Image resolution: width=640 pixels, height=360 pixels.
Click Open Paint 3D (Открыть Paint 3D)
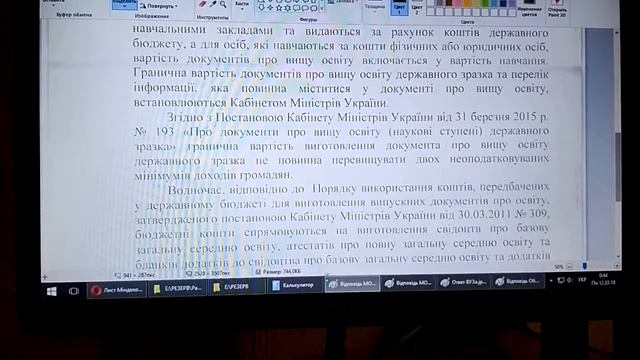pos(557,8)
